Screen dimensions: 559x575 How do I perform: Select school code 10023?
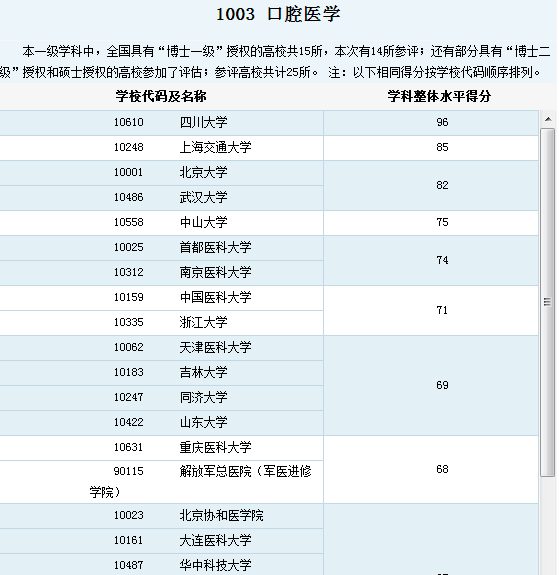click(x=128, y=515)
